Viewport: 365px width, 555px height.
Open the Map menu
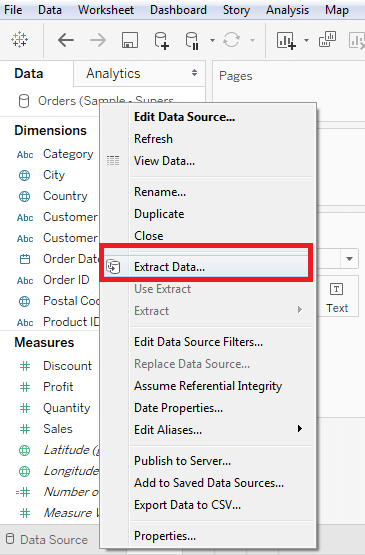tap(337, 10)
